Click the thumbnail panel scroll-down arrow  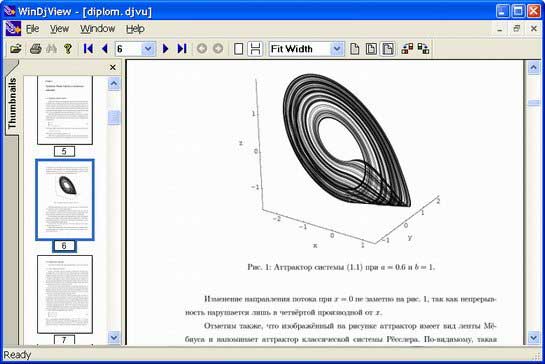(x=114, y=337)
